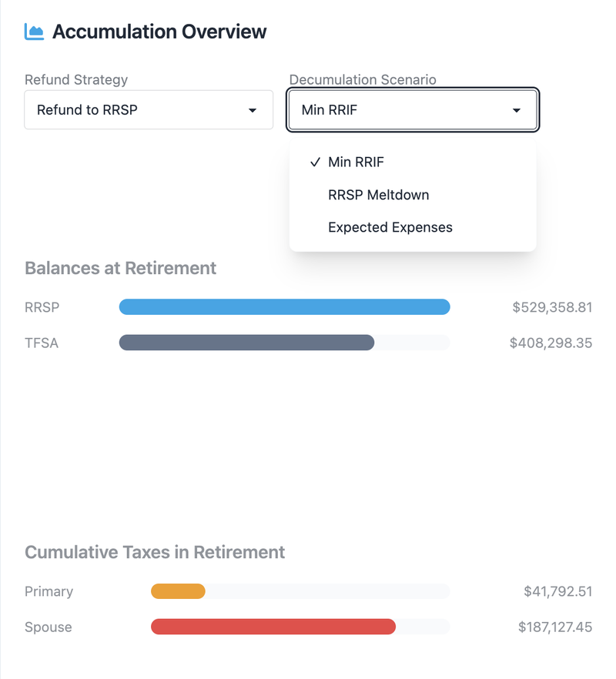Click the blue RRSP balance bar
The image size is (616, 679).
coord(284,307)
